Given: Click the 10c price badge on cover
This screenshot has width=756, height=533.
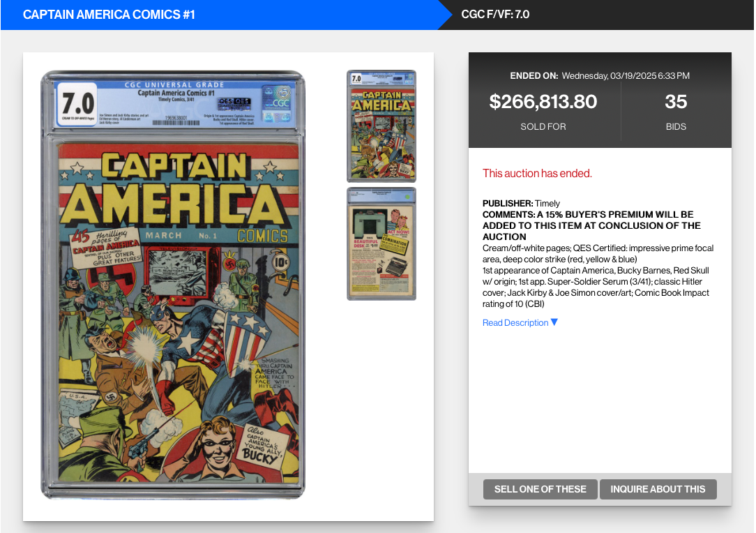Looking at the screenshot, I should click(x=280, y=262).
